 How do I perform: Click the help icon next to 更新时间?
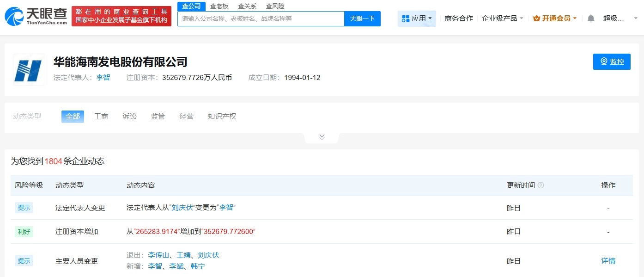(x=541, y=185)
